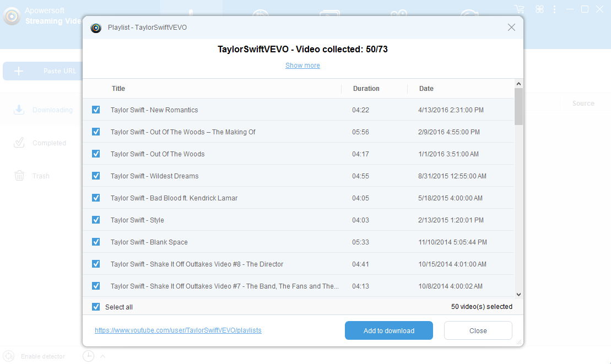
Task: Sort the list by Title column
Action: click(118, 88)
